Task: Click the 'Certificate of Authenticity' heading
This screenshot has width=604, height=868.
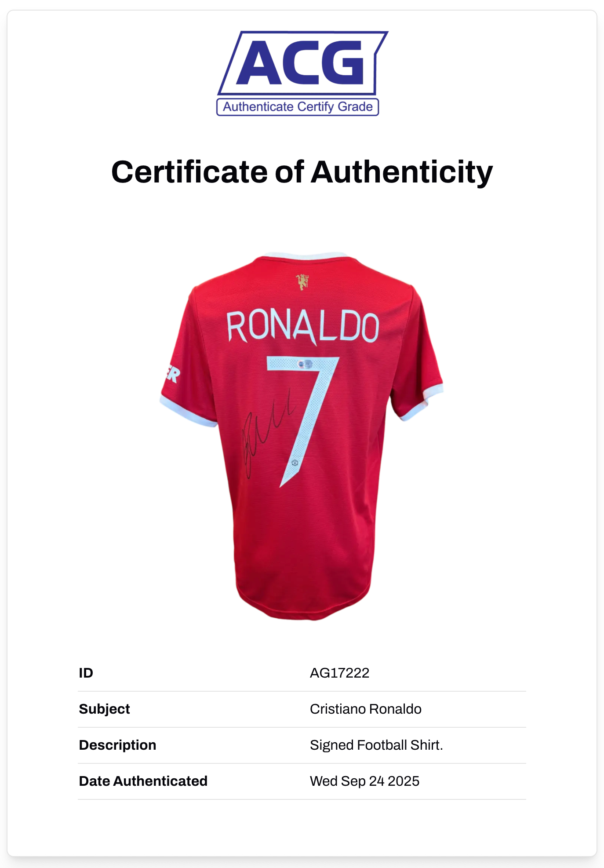Action: [x=302, y=171]
